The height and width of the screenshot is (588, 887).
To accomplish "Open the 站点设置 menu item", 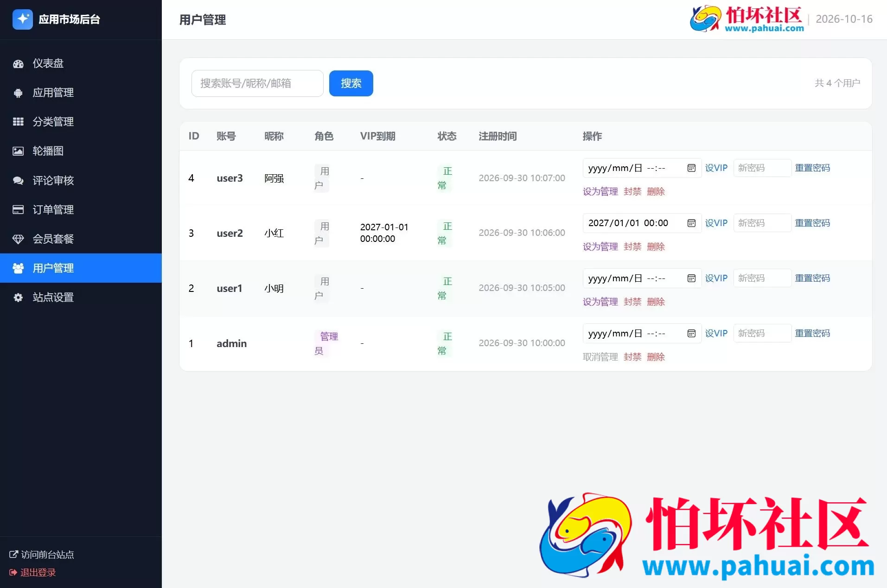I will (x=81, y=297).
